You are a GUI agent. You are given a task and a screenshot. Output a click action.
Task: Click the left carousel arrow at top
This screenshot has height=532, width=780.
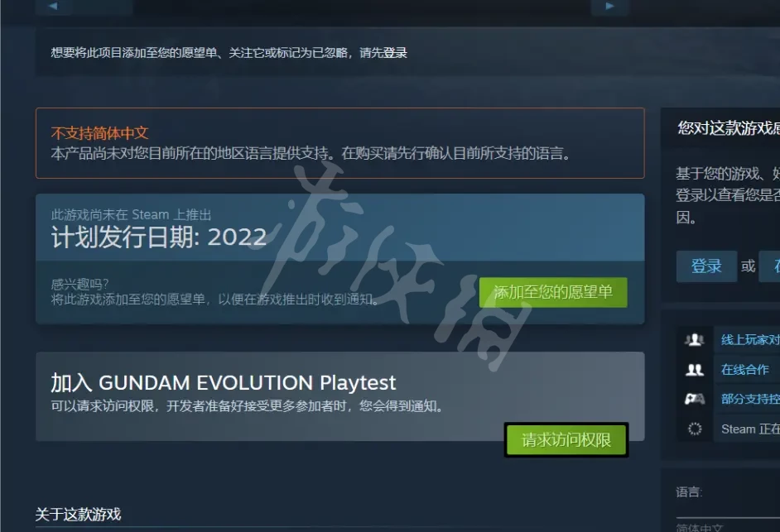coord(54,7)
